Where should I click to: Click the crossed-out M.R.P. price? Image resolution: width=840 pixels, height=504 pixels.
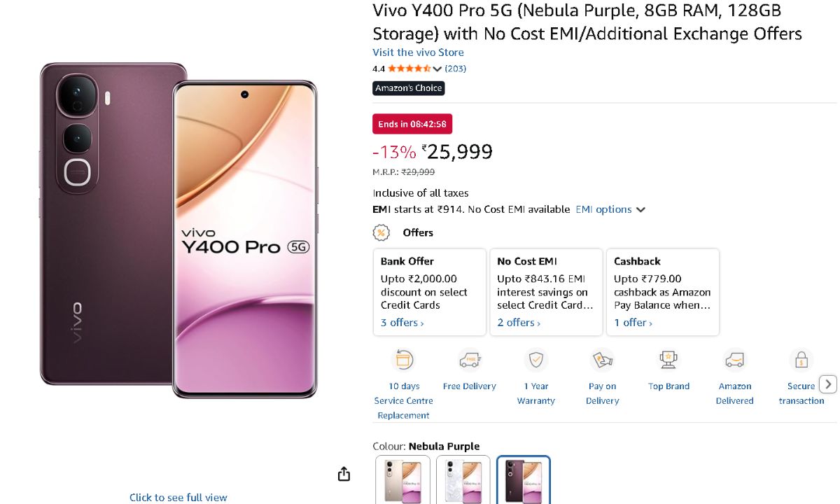(x=419, y=171)
